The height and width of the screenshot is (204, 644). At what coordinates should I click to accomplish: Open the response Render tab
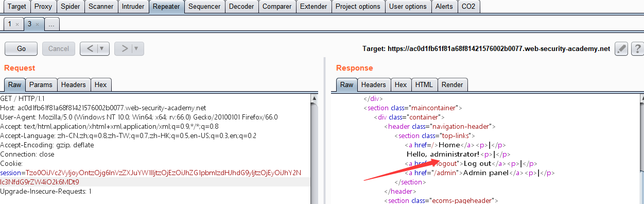[452, 84]
